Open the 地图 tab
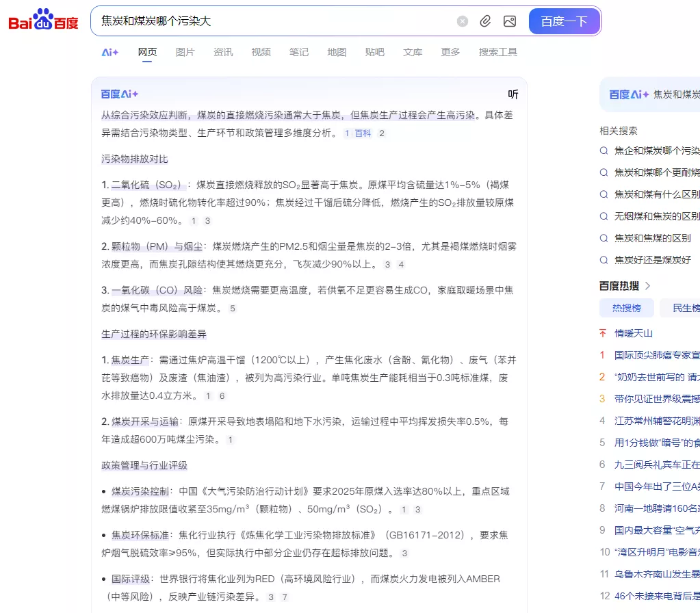The image size is (700, 613). [337, 52]
